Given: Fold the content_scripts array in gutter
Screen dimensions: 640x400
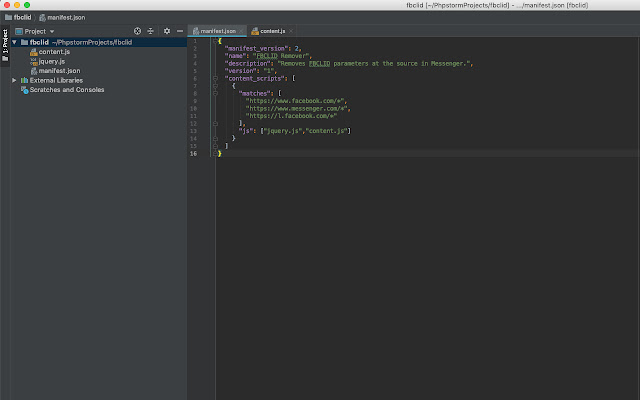Looking at the screenshot, I should [216, 78].
